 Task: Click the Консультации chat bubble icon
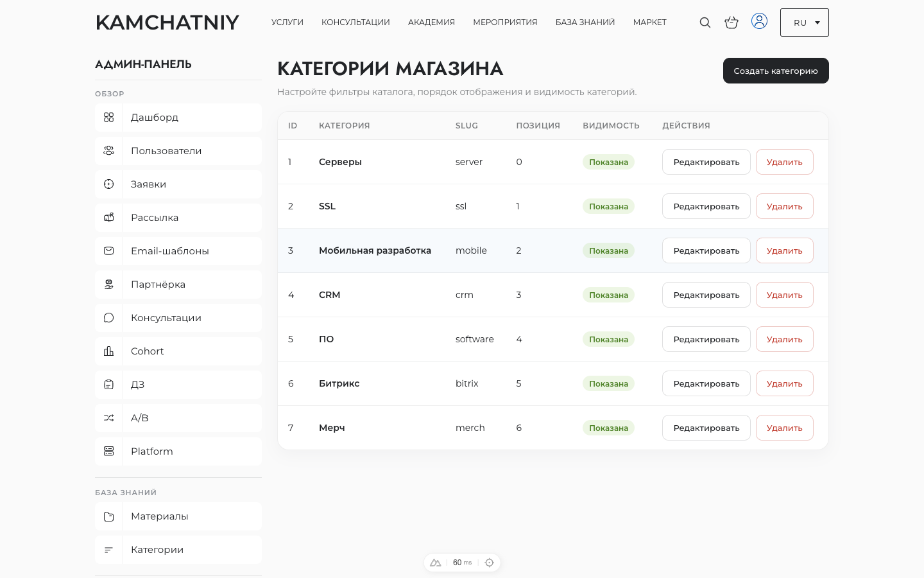tap(109, 318)
